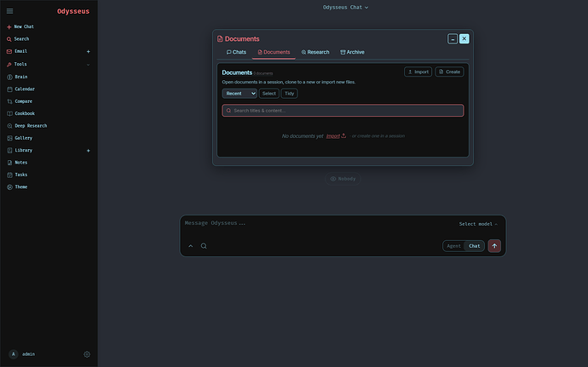Open the Library tool
Viewport: 588px width, 367px height.
(x=20, y=151)
